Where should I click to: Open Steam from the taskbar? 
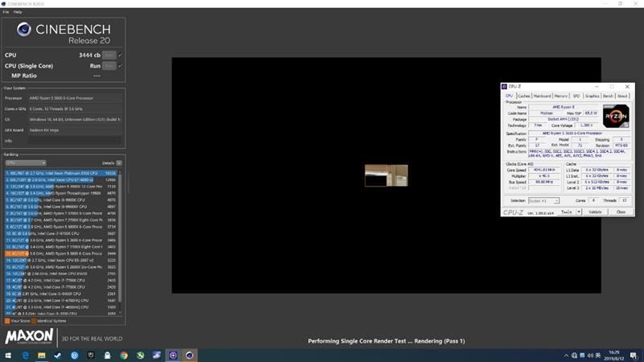(x=57, y=355)
